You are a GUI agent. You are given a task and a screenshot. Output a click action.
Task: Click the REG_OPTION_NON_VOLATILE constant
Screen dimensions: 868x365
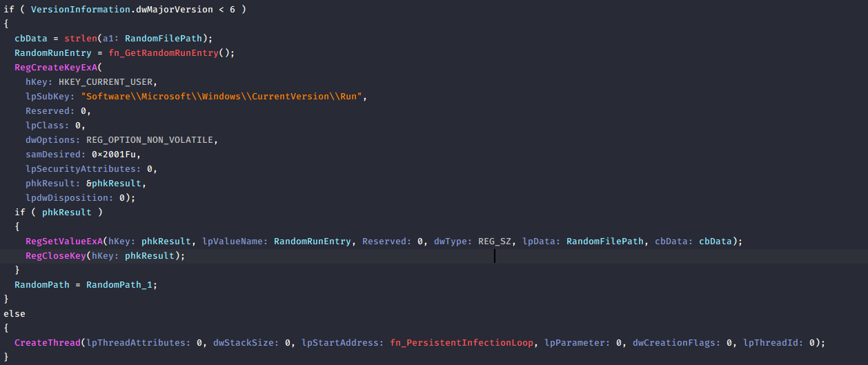pyautogui.click(x=152, y=140)
